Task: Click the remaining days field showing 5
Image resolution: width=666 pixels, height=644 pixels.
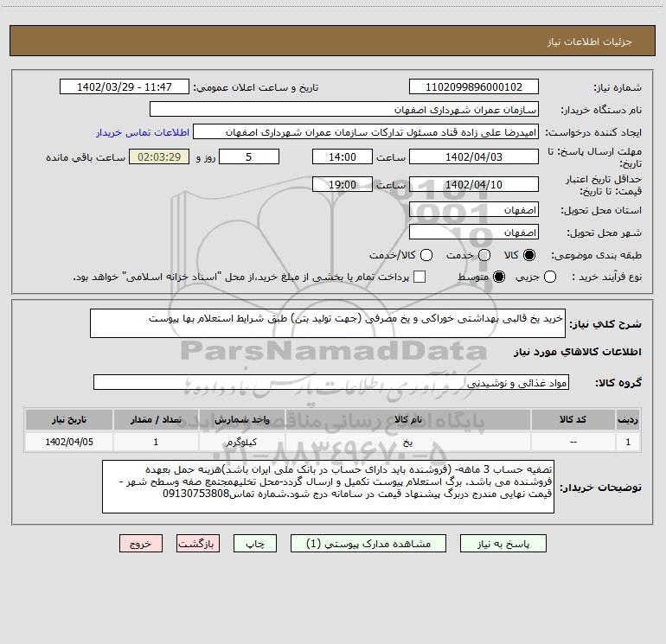Action: (x=249, y=157)
